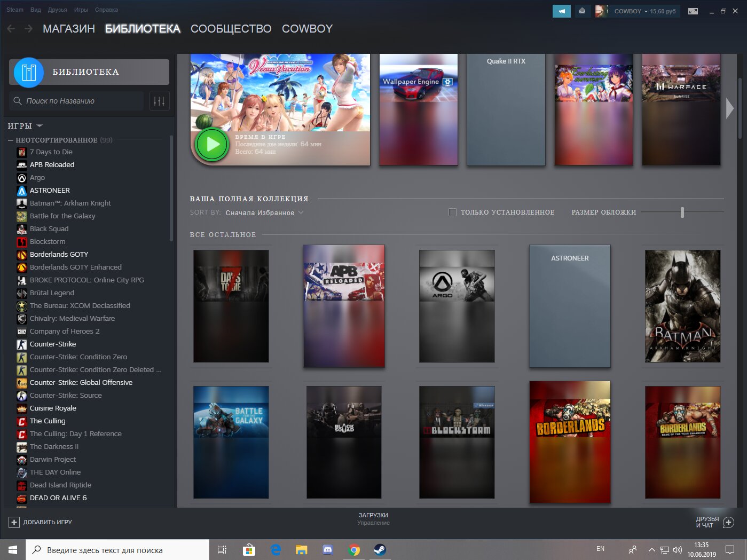Screen dimensions: 747x560
Task: Click the main content scrollbar
Action: [740, 108]
